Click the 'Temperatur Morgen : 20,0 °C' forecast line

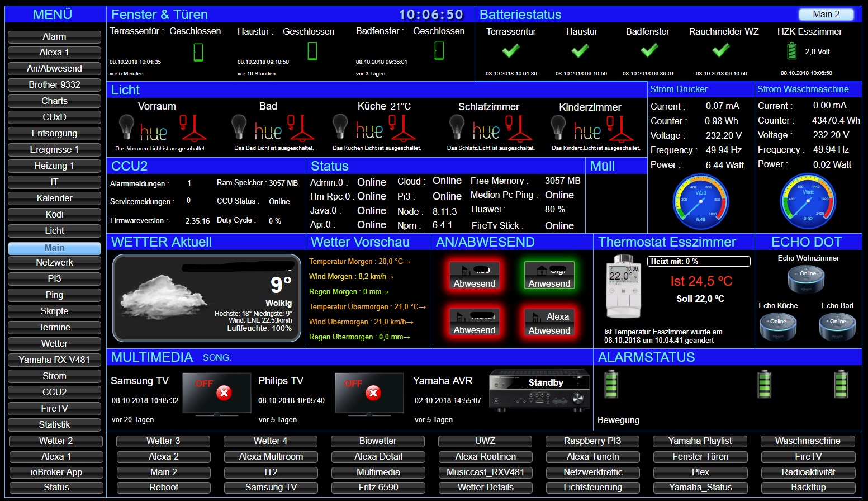click(x=359, y=262)
